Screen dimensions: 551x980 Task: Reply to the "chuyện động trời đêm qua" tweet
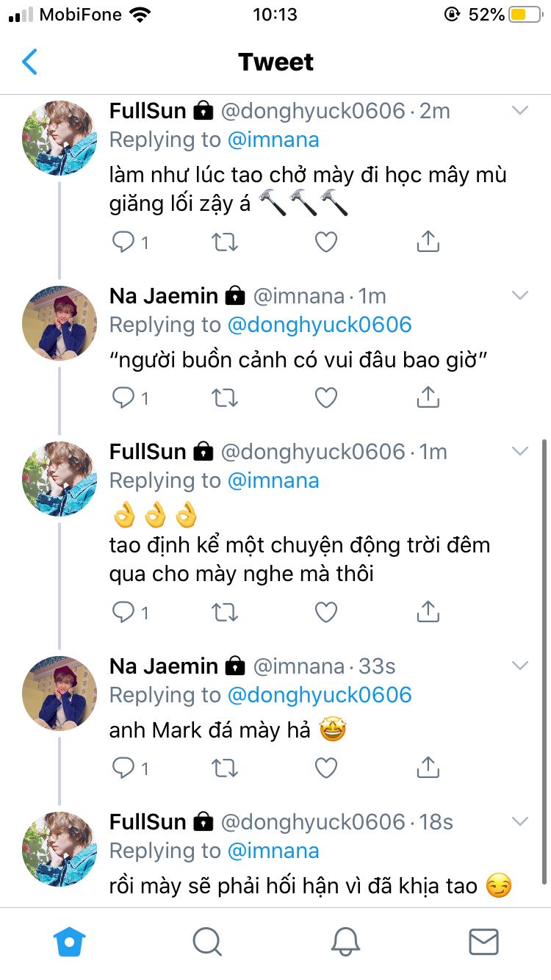point(123,612)
